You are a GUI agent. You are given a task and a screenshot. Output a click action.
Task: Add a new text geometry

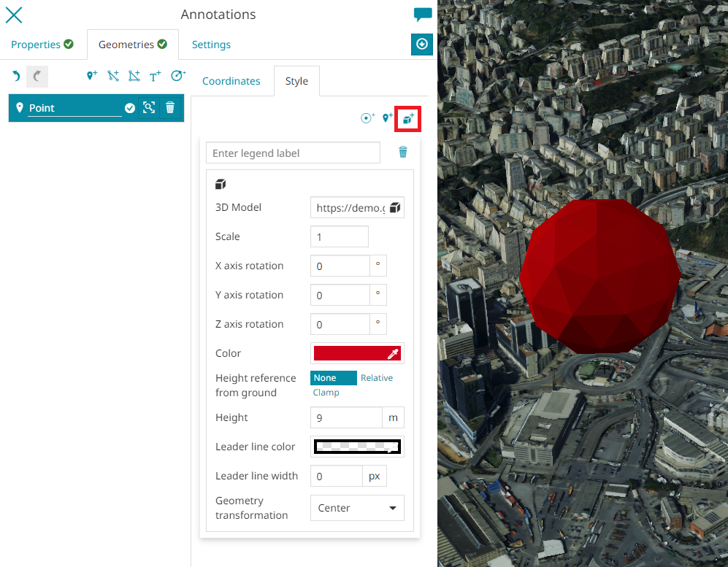155,76
